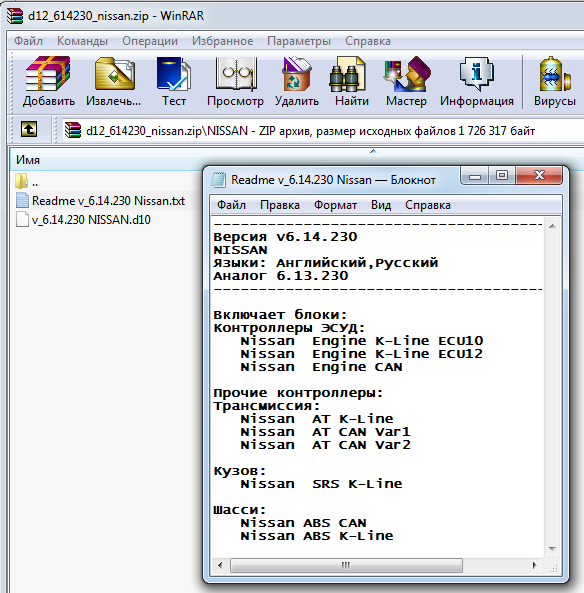Open Notepad's Правка menu

coord(280,205)
